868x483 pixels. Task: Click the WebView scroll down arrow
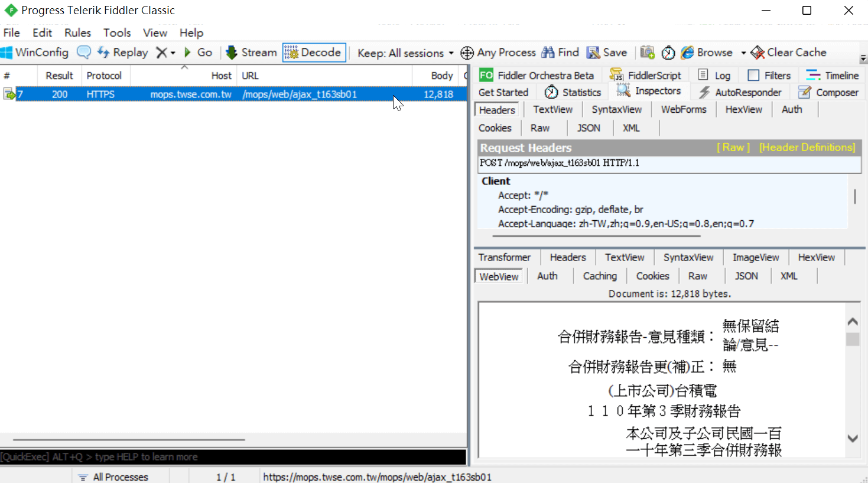(x=853, y=439)
